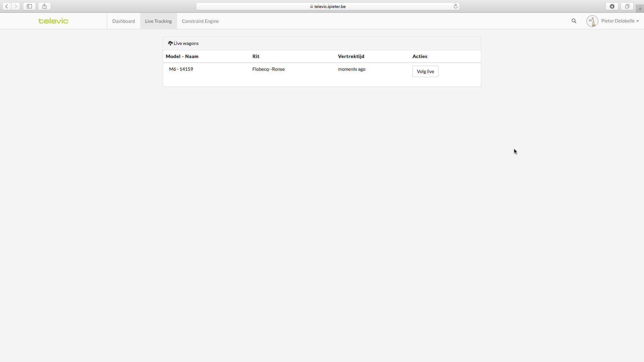Click the Safari forward arrow button
This screenshot has width=644, height=362.
pyautogui.click(x=16, y=6)
